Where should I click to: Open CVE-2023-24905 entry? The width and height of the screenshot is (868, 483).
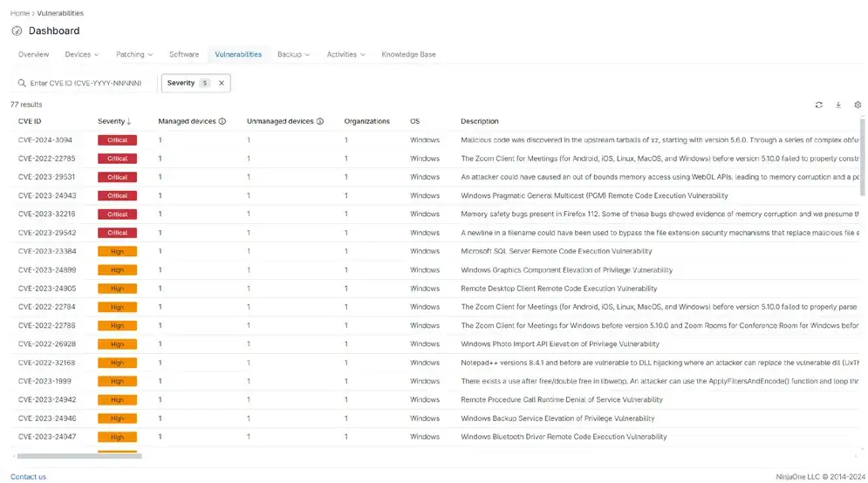pos(47,289)
